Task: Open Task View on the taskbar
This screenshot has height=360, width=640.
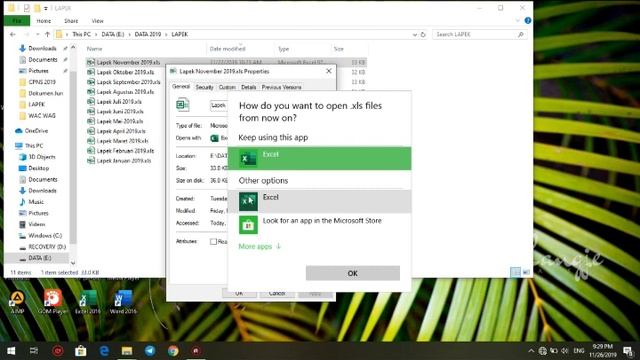Action: coord(34,351)
